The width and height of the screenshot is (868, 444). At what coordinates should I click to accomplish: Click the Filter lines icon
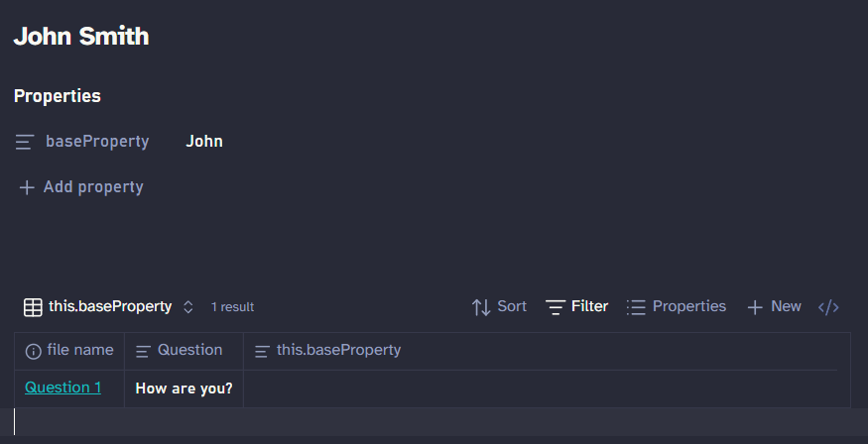click(x=556, y=307)
